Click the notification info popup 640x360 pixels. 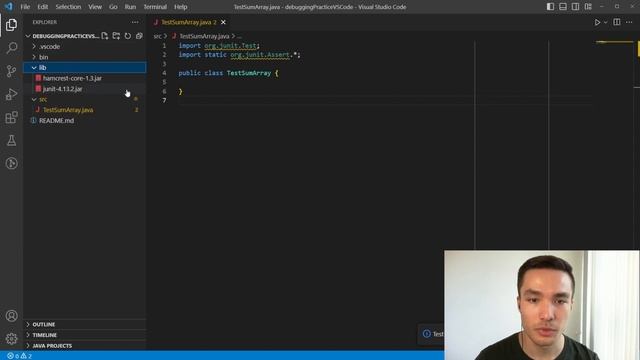[x=432, y=334]
